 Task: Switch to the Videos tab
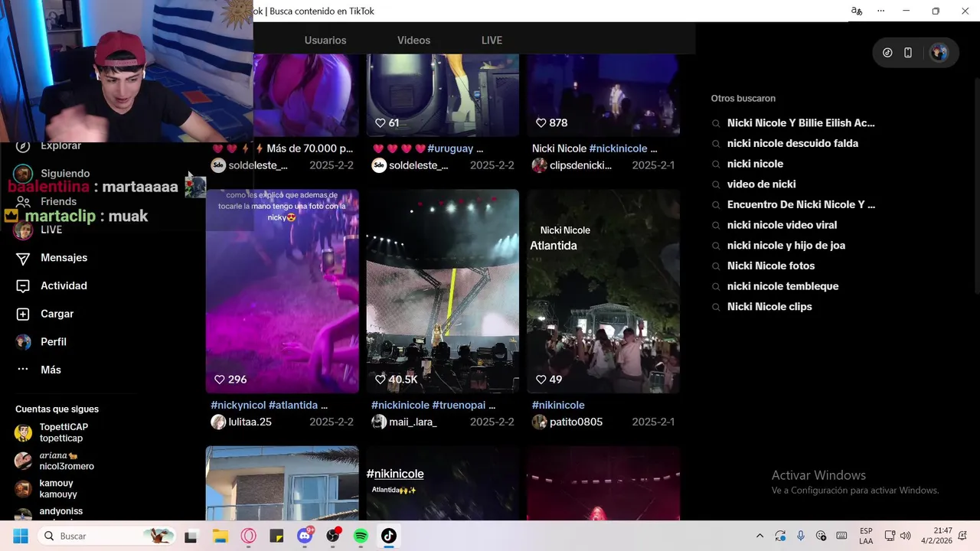[413, 41]
